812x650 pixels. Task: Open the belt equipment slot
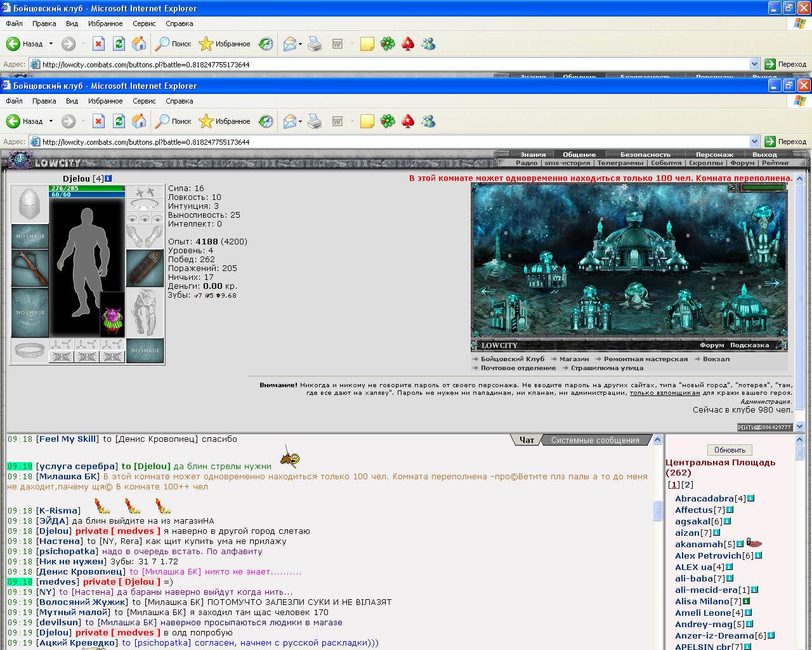coord(30,350)
